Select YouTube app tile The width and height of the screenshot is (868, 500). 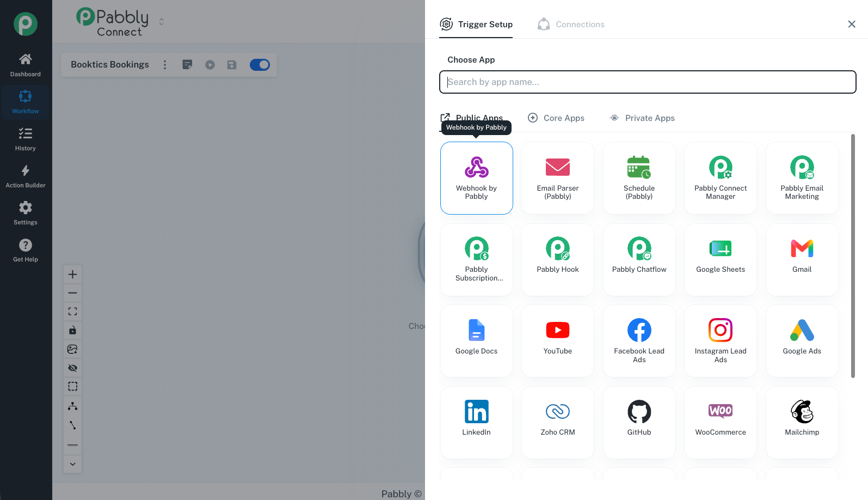click(x=558, y=341)
